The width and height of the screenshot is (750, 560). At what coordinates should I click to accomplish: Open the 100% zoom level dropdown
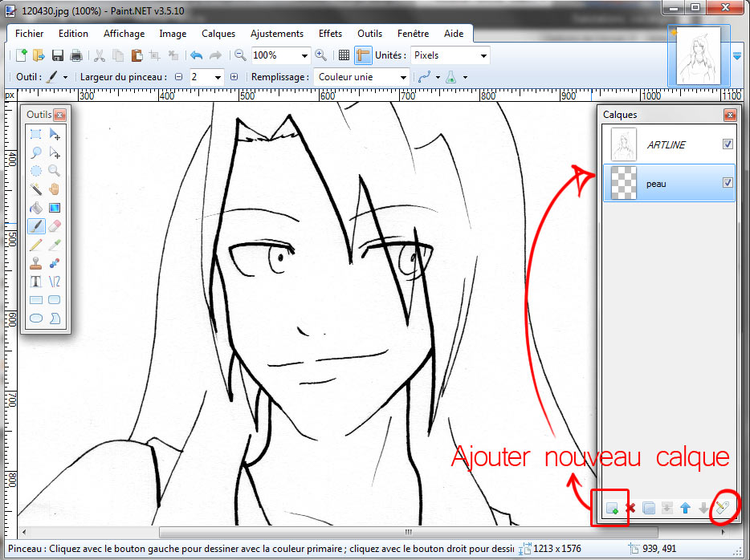304,56
